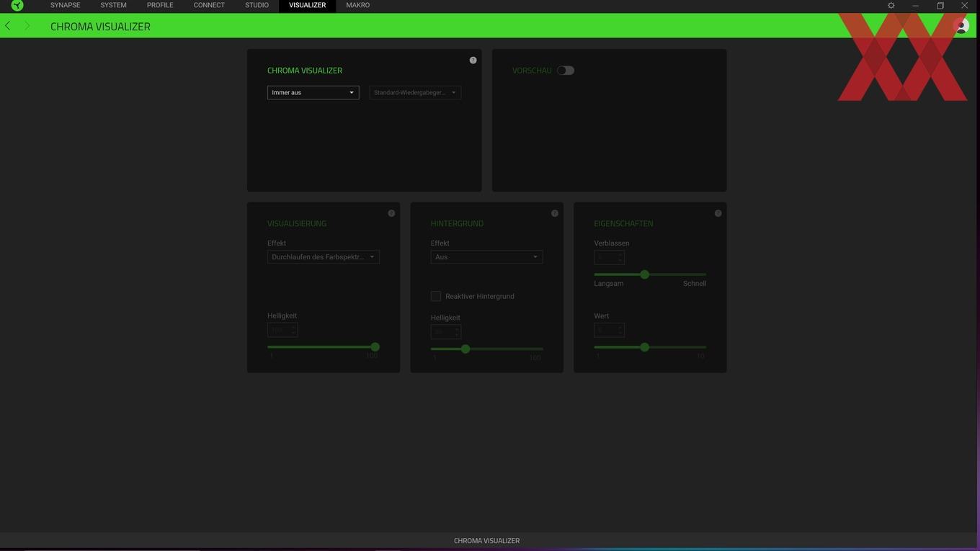Click the 'Langsam' slider label
The width and height of the screenshot is (980, 551).
tap(609, 284)
